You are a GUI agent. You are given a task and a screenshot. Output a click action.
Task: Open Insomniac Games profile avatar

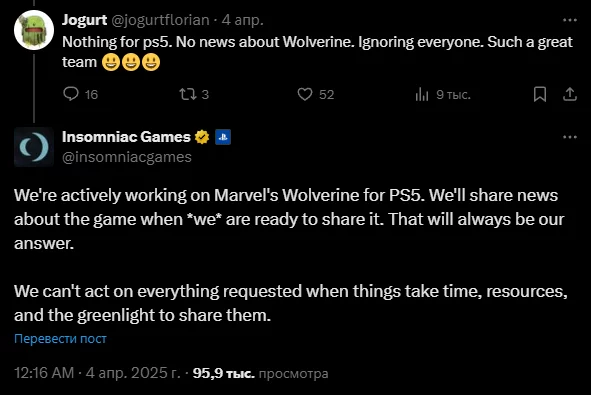pyautogui.click(x=34, y=147)
